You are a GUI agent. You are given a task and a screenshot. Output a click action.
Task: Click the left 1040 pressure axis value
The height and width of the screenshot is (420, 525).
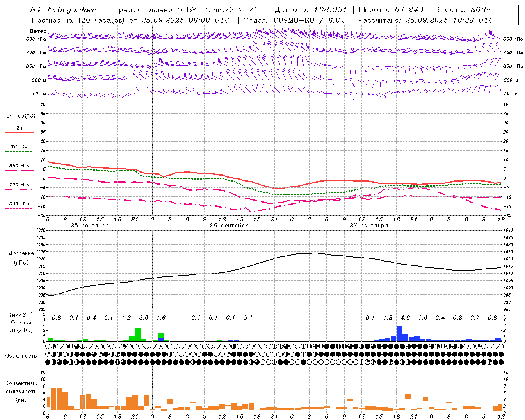point(40,231)
